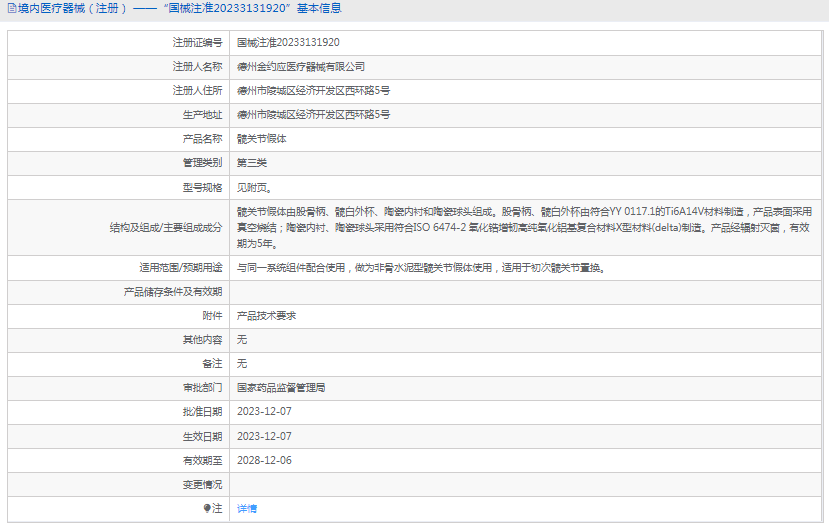Click the bulb icon next to 注

coord(207,508)
